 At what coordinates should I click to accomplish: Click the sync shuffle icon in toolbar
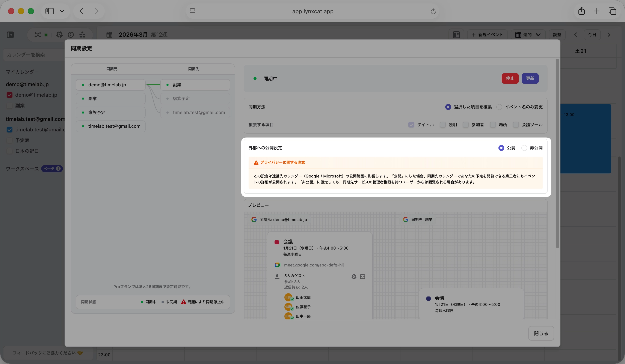[38, 35]
